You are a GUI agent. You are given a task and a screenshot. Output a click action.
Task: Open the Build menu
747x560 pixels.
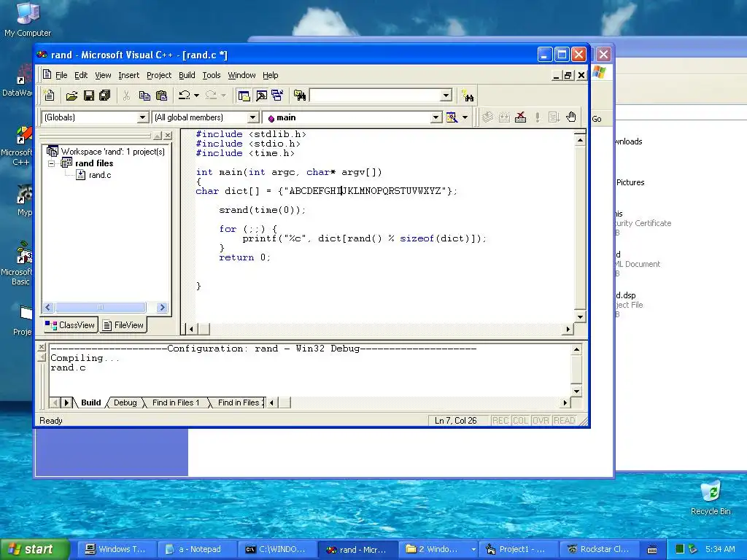coord(187,75)
